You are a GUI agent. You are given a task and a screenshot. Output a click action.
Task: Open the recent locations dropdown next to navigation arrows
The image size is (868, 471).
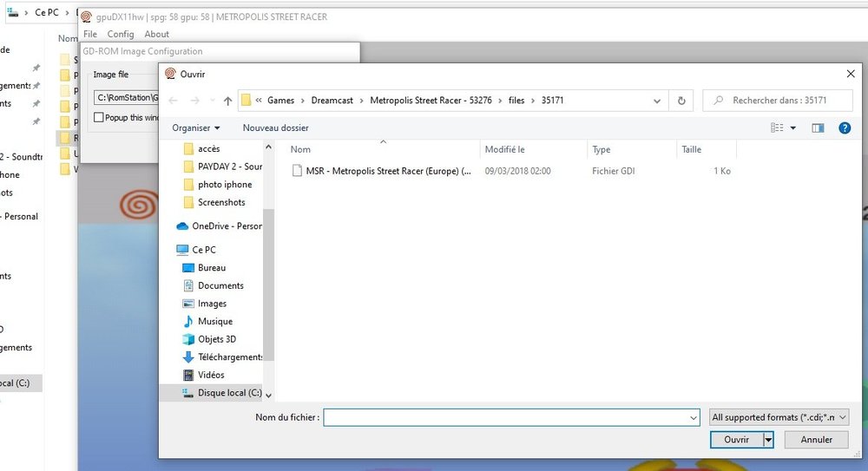pyautogui.click(x=213, y=101)
